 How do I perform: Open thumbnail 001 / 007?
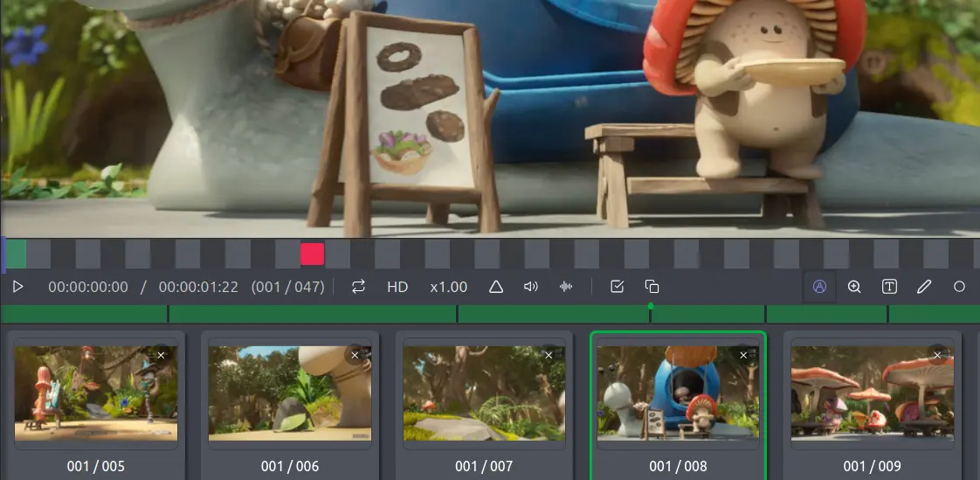click(x=484, y=393)
